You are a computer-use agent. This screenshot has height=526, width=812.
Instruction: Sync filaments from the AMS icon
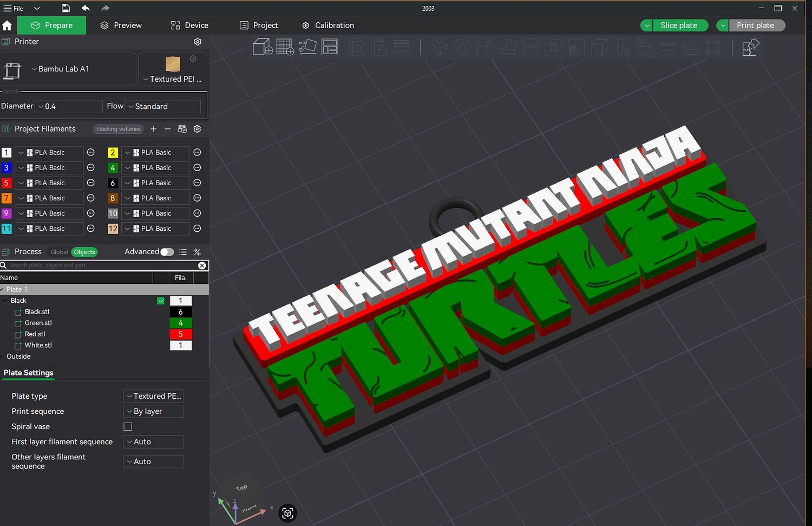pyautogui.click(x=182, y=129)
